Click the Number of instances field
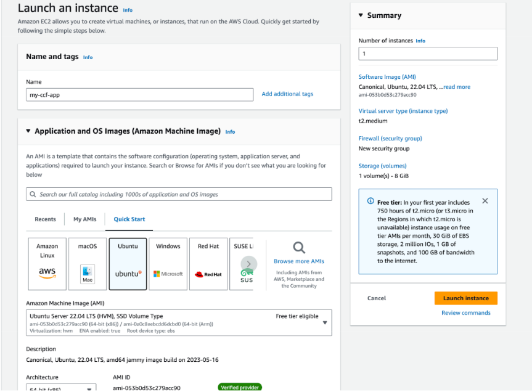This screenshot has width=532, height=392. [x=428, y=54]
